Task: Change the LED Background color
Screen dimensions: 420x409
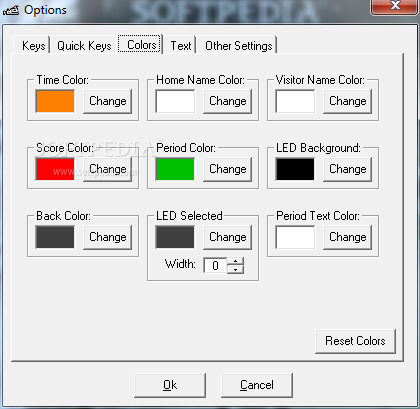Action: click(347, 169)
